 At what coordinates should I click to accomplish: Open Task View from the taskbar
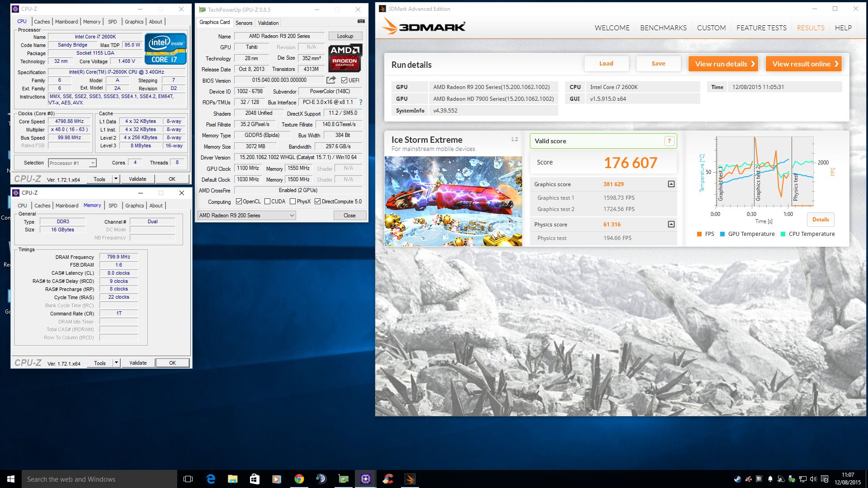click(188, 479)
